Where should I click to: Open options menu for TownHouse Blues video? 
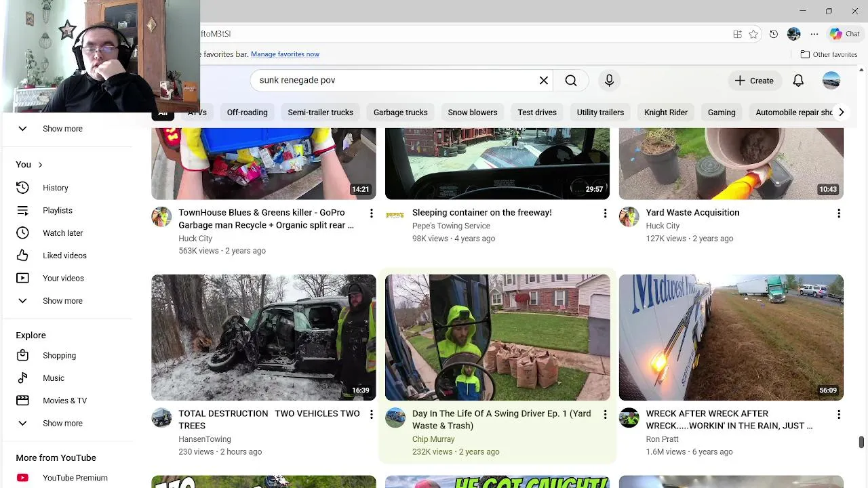pos(371,213)
